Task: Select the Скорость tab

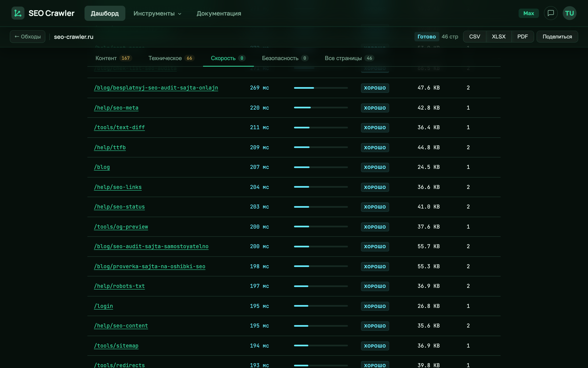Action: (228, 58)
